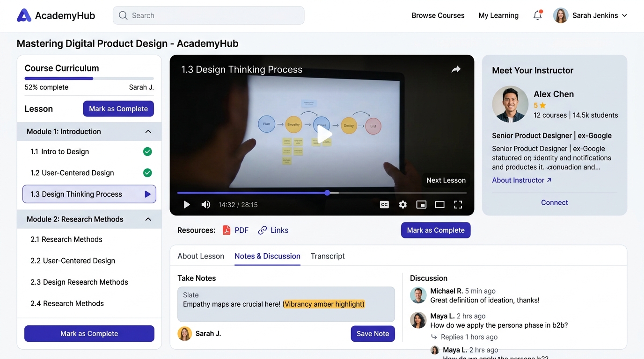644x359 pixels.
Task: Click Mark as Complete beside Lesson heading
Action: point(118,108)
